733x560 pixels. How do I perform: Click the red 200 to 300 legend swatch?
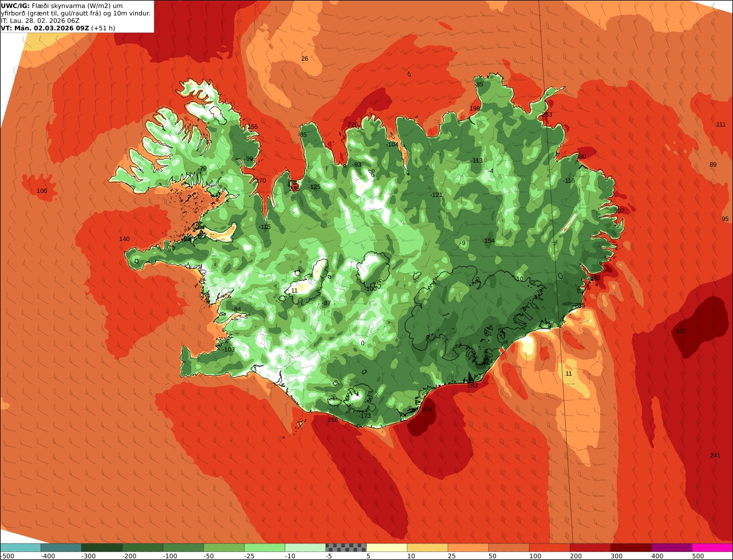click(590, 547)
